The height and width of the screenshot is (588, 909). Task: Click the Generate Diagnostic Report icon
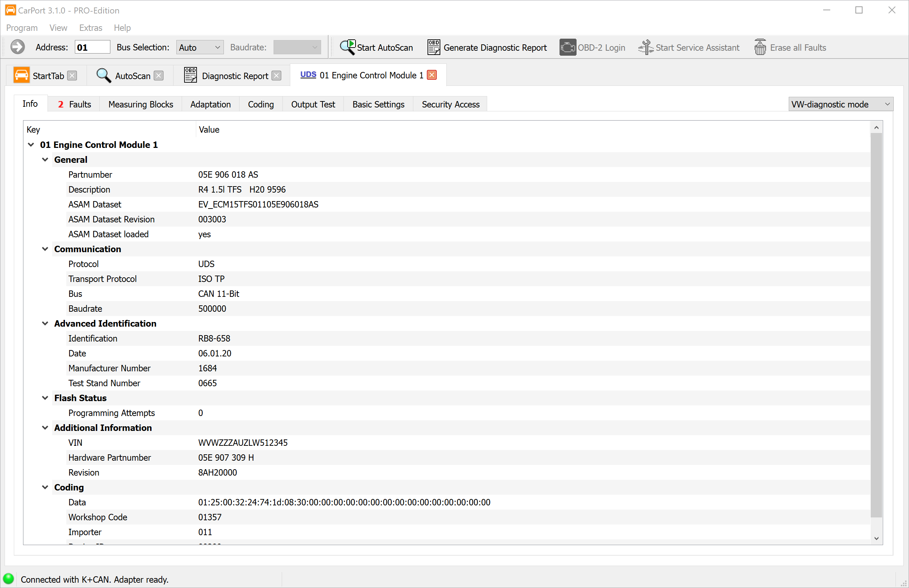434,48
